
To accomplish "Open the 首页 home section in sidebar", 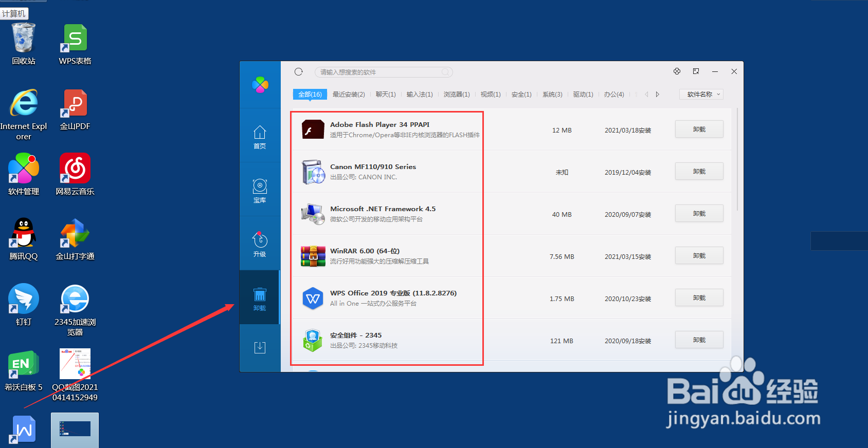I will coord(260,137).
